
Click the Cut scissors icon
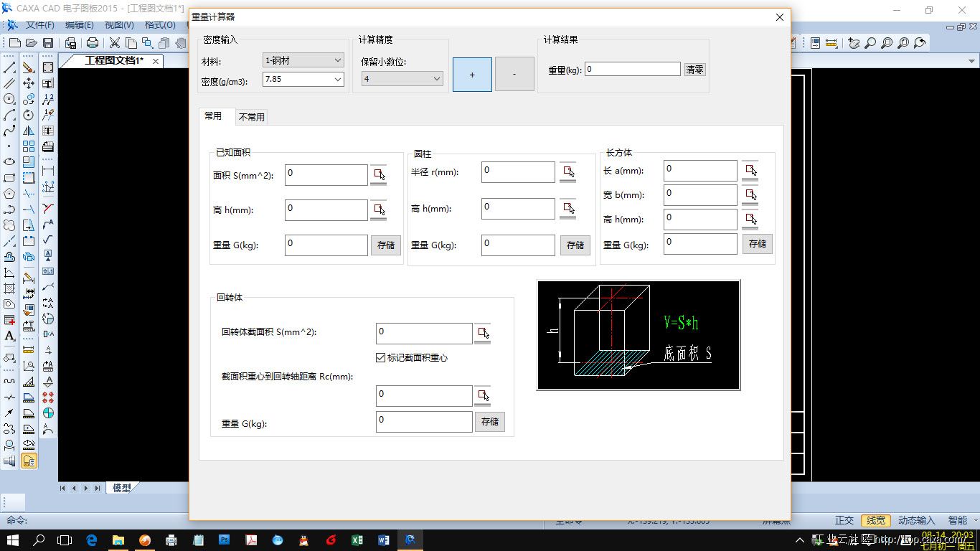(x=115, y=43)
